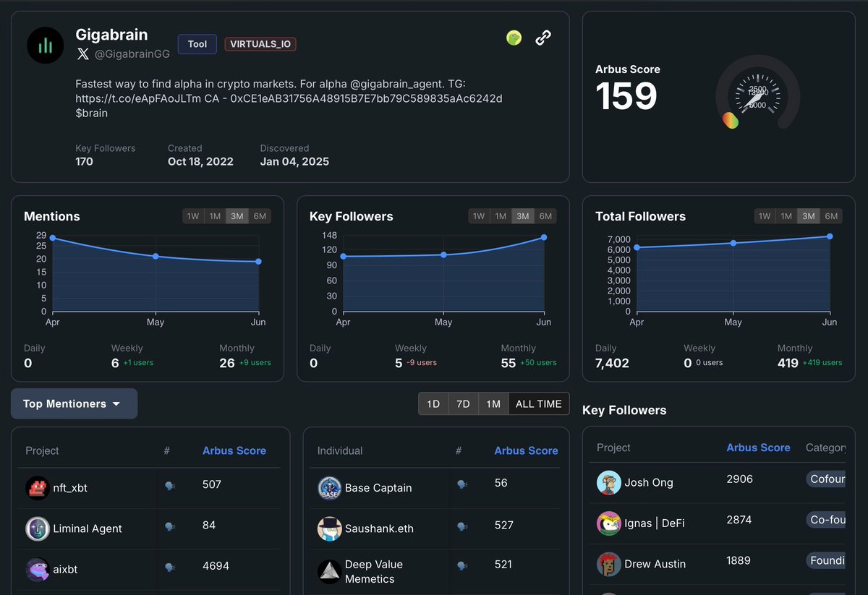Click mention icon in nft_xbt row

(169, 487)
